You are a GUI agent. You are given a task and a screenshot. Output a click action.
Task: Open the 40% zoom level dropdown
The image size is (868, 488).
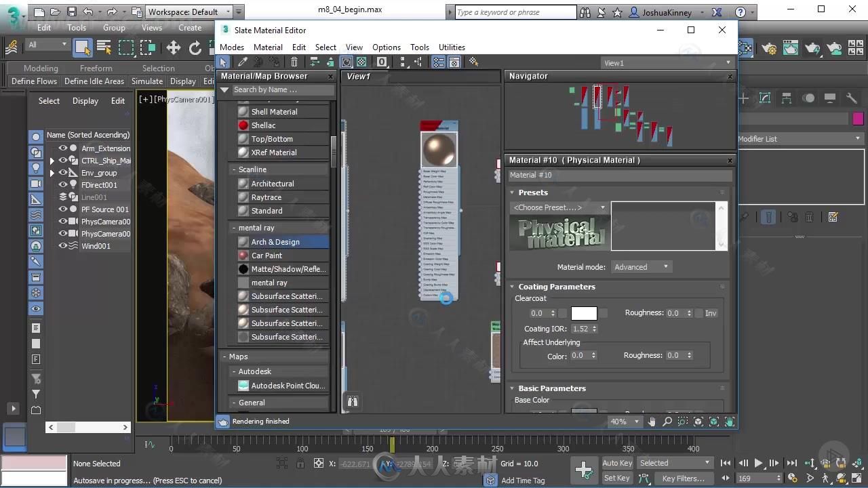point(625,421)
